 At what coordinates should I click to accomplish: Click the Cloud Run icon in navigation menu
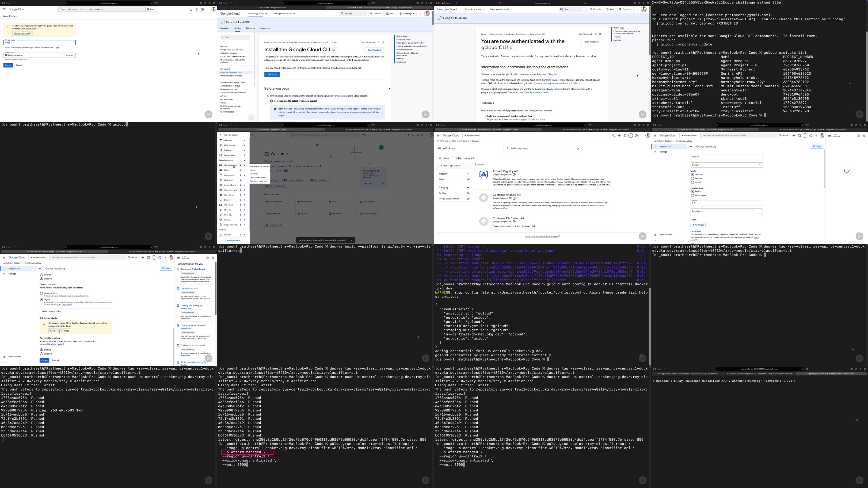pos(221,210)
